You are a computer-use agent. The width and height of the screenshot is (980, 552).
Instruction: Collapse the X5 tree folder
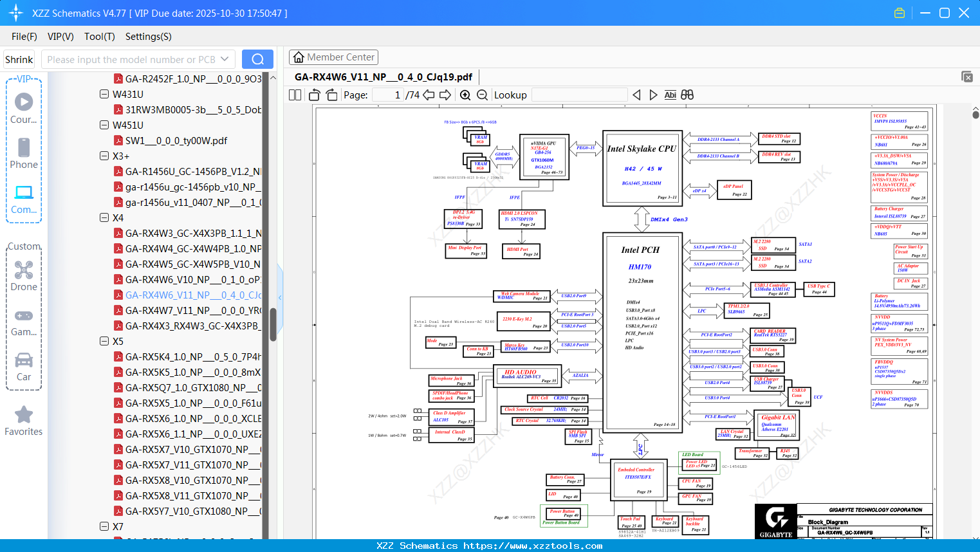pyautogui.click(x=104, y=341)
